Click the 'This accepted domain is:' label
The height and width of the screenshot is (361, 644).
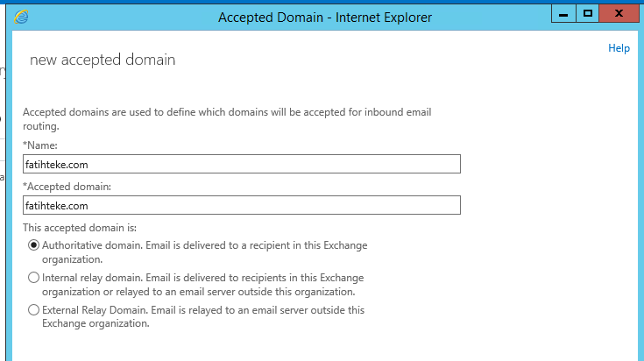coord(80,228)
